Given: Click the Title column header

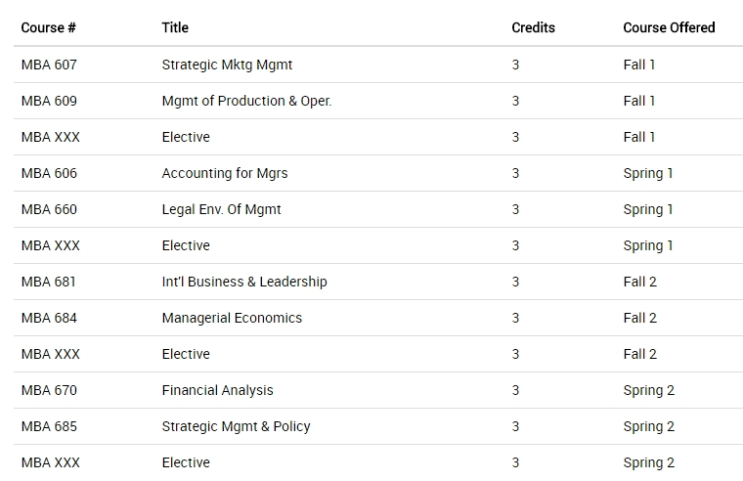Looking at the screenshot, I should pos(175,27).
